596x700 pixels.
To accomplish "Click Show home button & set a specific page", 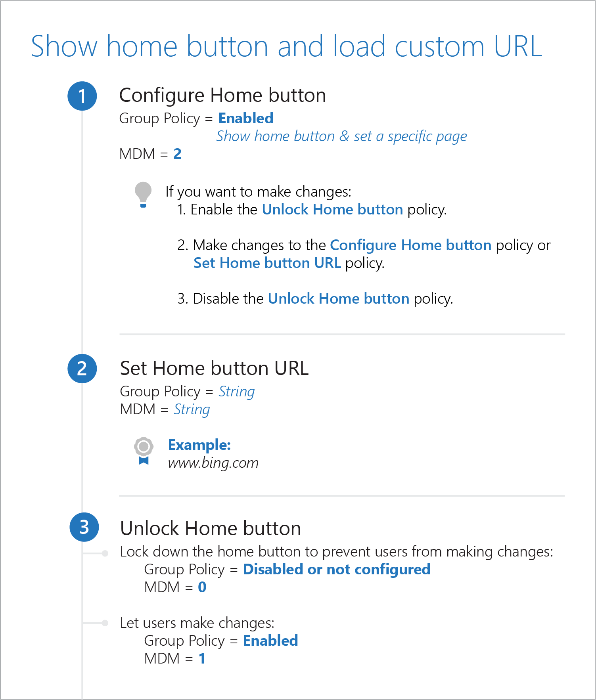I will click(x=341, y=136).
